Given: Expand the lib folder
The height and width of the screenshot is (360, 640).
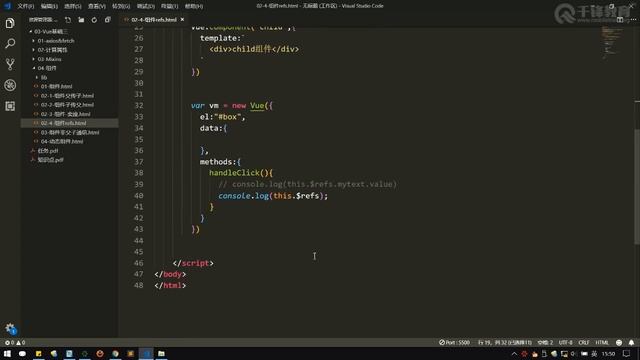Looking at the screenshot, I should [x=44, y=77].
